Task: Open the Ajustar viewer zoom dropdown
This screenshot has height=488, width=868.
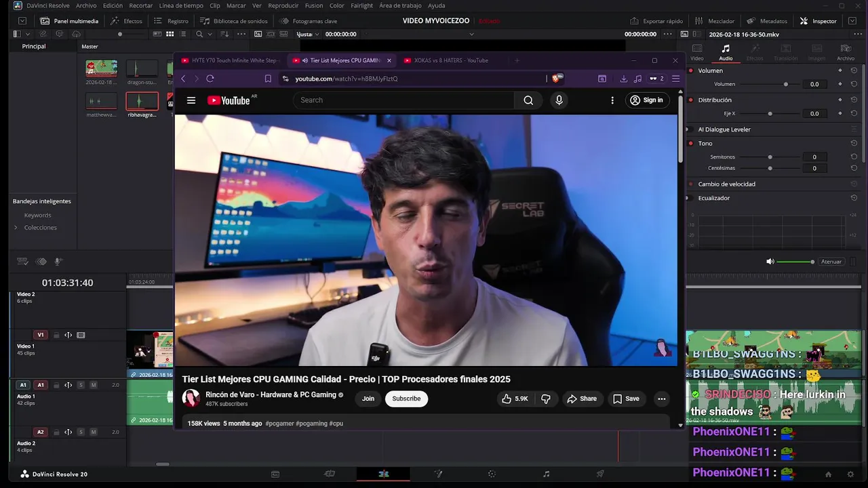Action: pos(308,34)
